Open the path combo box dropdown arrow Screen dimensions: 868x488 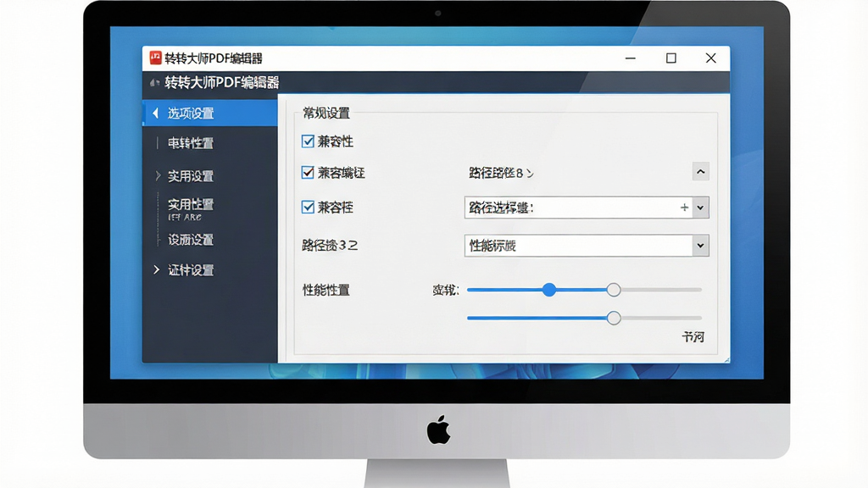pos(700,208)
